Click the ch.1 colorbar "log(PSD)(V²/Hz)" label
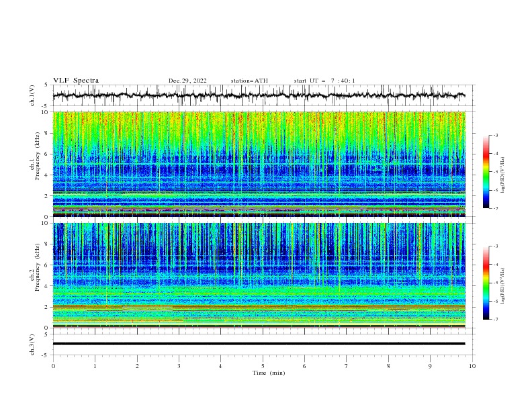This screenshot has width=532, height=411. (502, 175)
